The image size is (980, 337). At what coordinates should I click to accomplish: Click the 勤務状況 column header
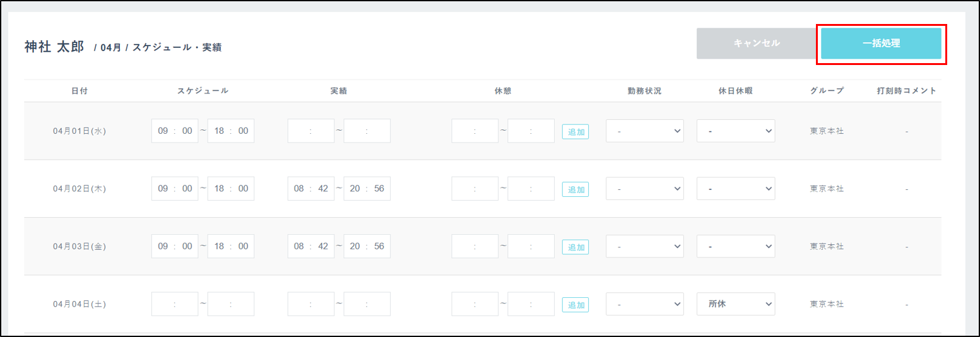(x=644, y=91)
